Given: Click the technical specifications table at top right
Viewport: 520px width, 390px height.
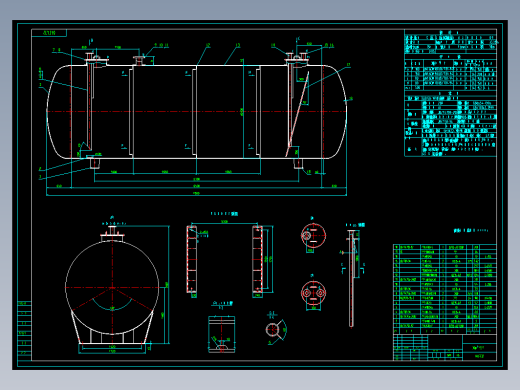Looking at the screenshot, I should (450, 93).
